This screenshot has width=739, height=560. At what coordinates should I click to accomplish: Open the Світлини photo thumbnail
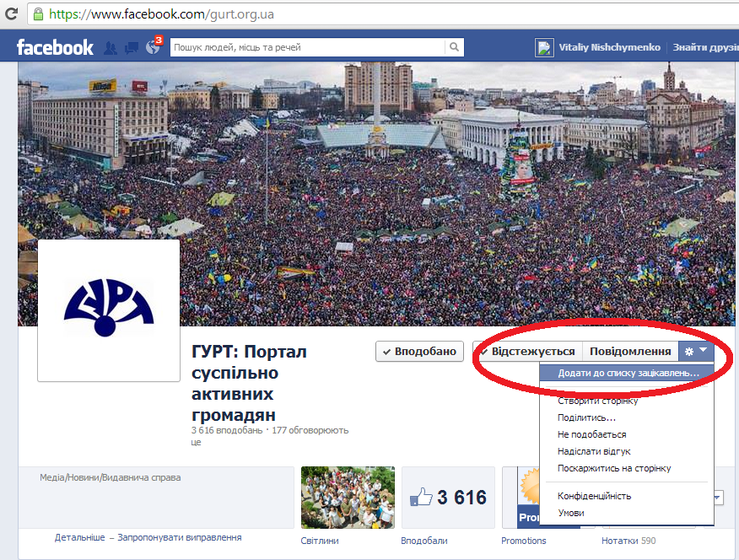coord(348,498)
